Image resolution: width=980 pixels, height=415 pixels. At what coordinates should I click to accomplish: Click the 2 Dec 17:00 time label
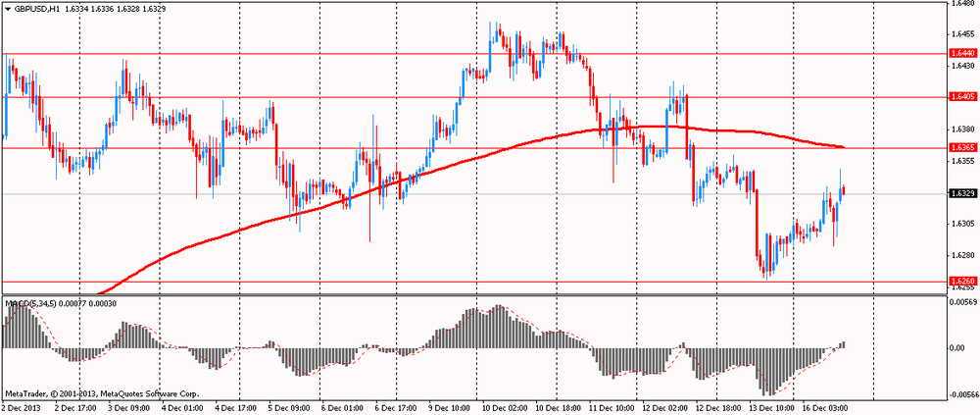point(75,407)
